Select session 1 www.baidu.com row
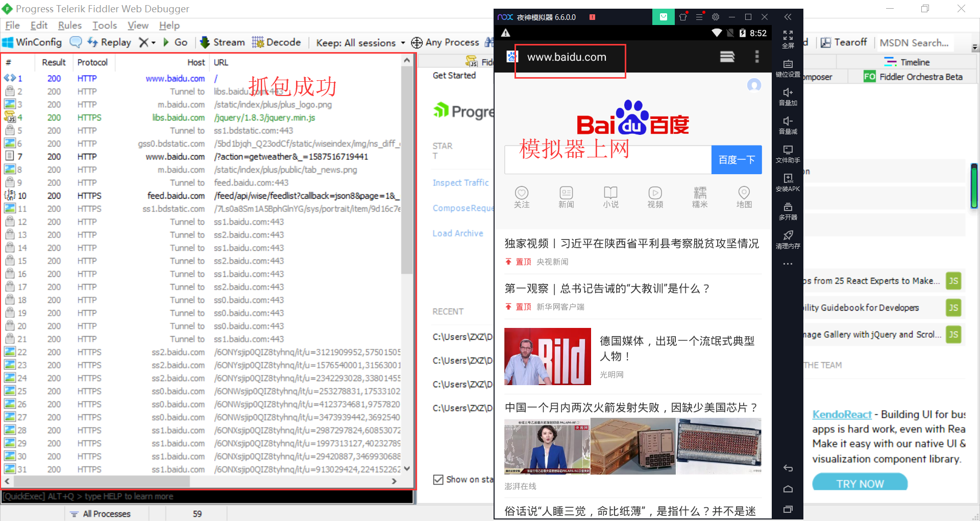 click(202, 78)
